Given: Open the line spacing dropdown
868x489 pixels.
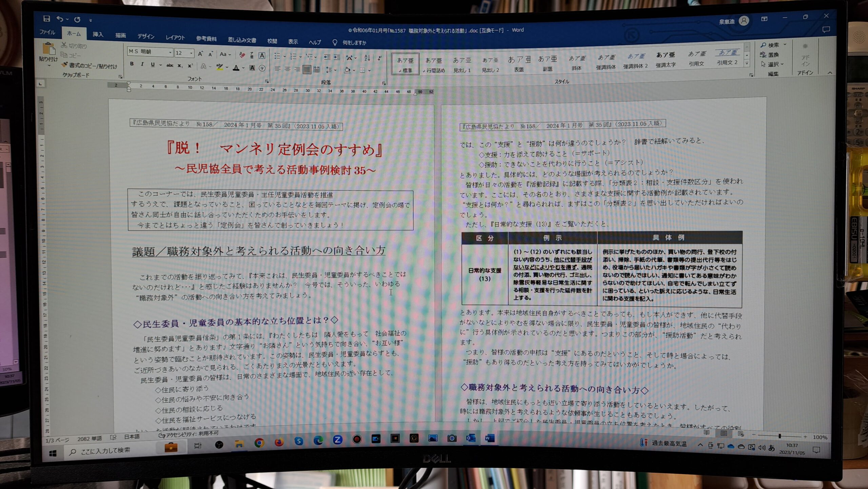Looking at the screenshot, I should (331, 70).
